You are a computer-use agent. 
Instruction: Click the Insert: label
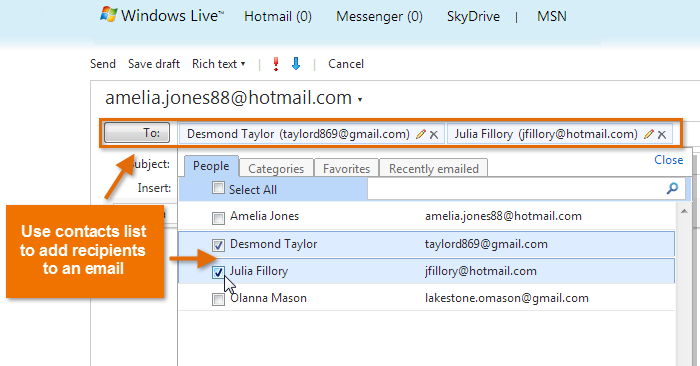[x=154, y=188]
